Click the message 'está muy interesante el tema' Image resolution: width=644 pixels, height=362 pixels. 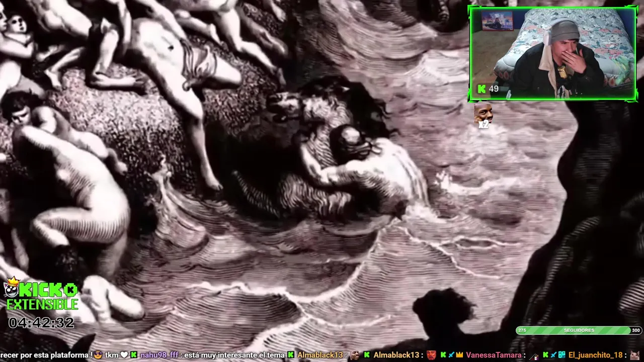click(x=234, y=355)
